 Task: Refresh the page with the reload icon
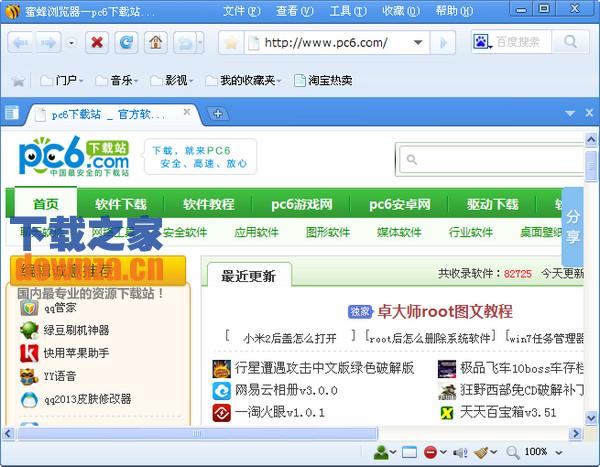click(126, 42)
